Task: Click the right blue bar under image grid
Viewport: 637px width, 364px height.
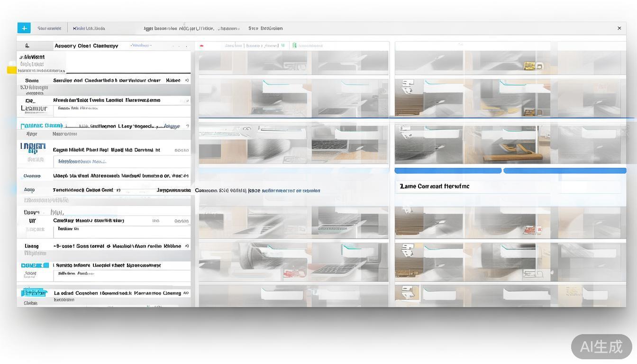Action: point(564,171)
